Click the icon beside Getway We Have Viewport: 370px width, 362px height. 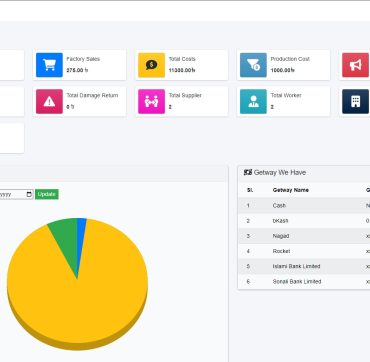248,172
